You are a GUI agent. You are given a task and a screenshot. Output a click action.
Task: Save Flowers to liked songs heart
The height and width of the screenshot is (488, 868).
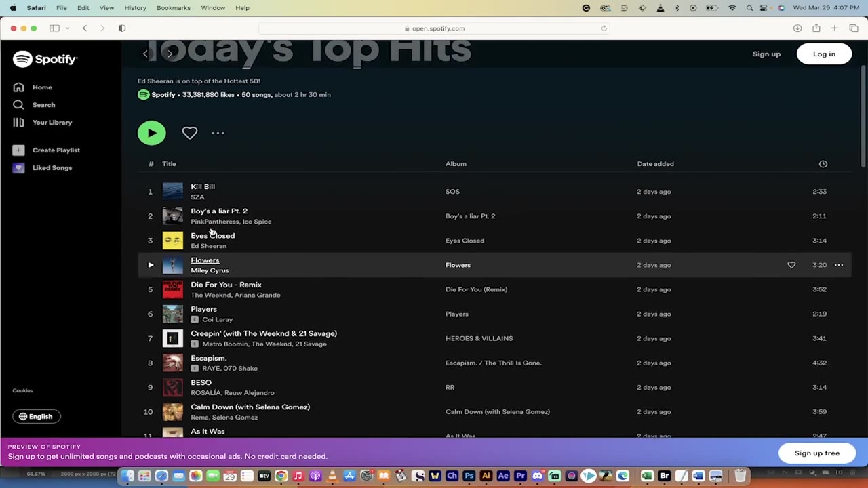791,265
